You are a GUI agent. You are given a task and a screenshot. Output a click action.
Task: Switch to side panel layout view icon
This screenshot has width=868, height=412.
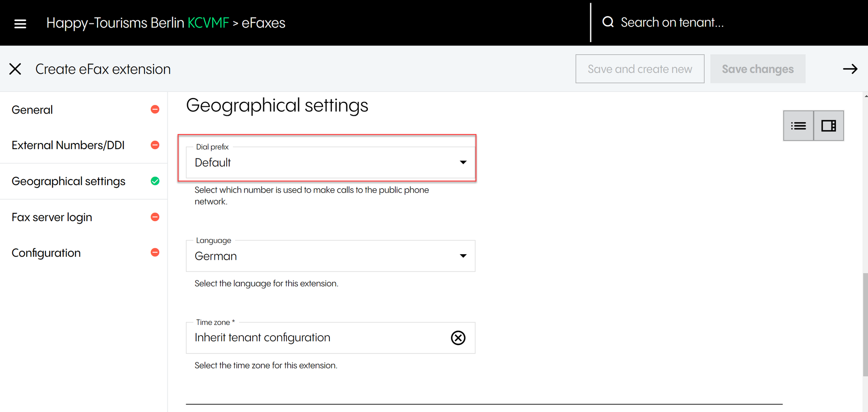point(829,126)
